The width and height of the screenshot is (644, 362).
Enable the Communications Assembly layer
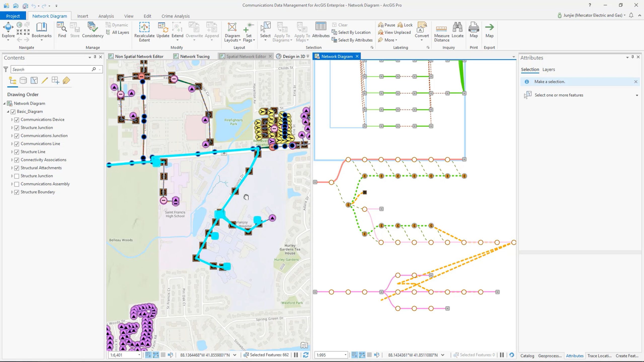(x=17, y=184)
